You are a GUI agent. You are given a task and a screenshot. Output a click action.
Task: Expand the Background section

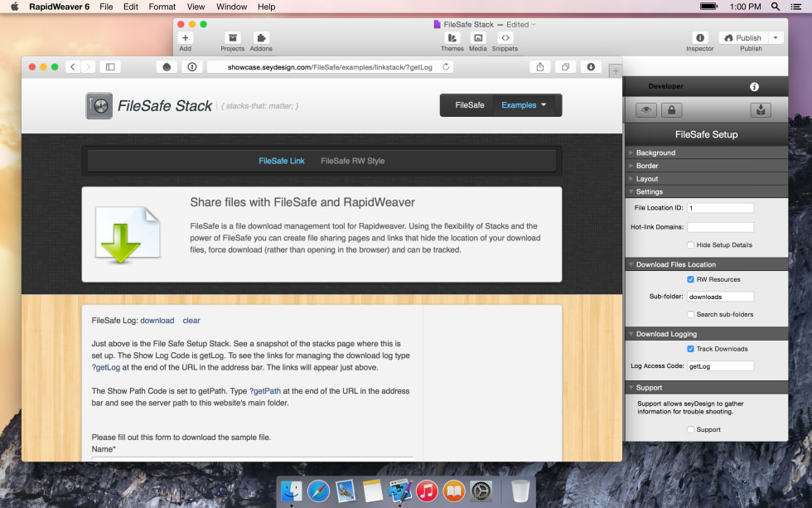tap(706, 152)
